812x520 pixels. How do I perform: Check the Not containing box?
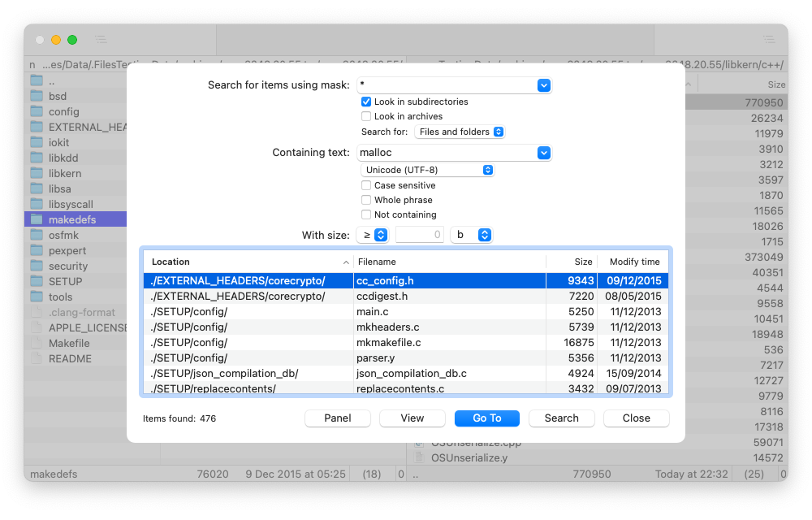coord(366,214)
